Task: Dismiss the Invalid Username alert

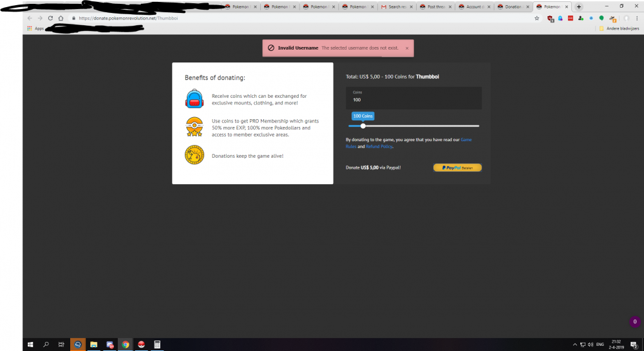Action: tap(407, 48)
